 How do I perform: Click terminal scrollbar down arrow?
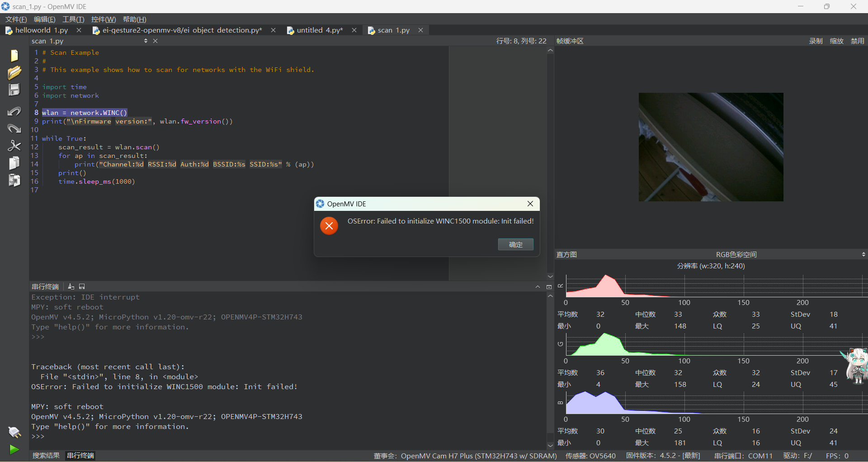[x=550, y=445]
